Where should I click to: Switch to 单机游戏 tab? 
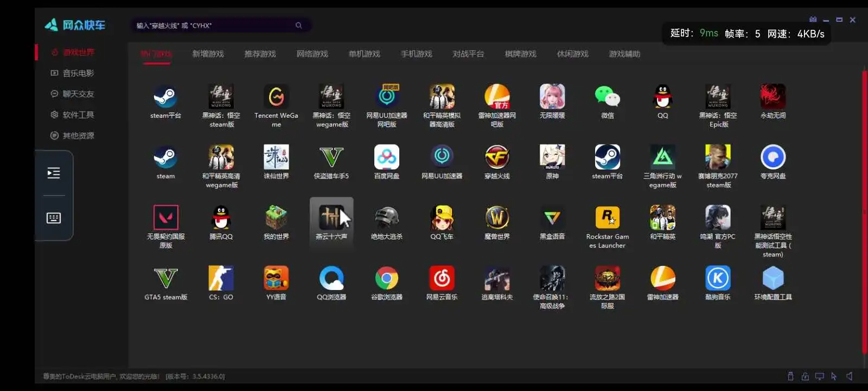365,54
